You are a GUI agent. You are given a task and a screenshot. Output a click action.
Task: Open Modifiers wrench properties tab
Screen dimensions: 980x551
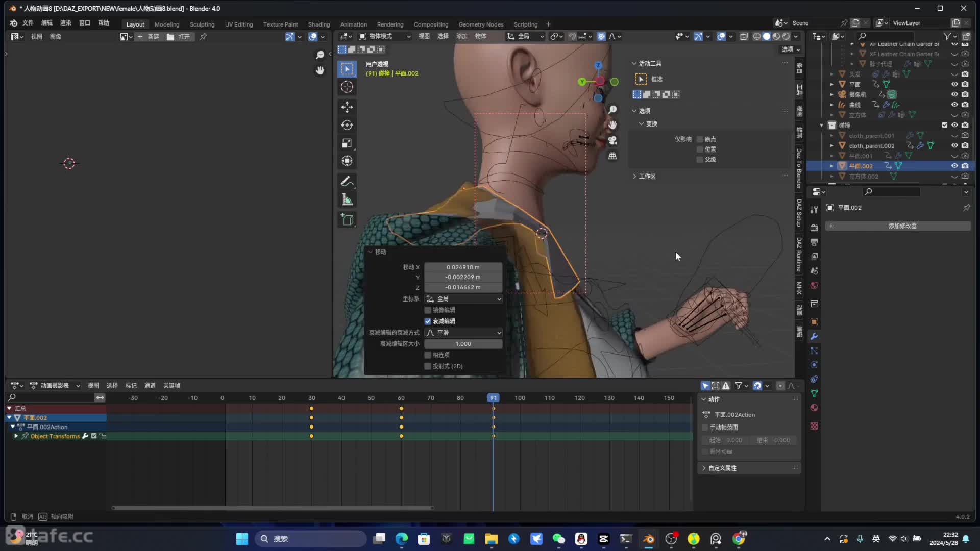814,336
